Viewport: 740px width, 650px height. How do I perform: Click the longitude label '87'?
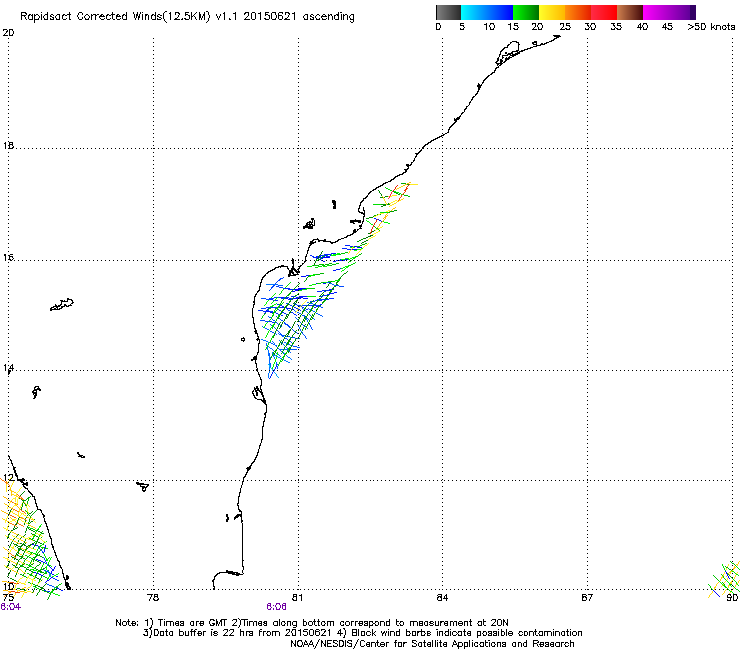coord(587,598)
